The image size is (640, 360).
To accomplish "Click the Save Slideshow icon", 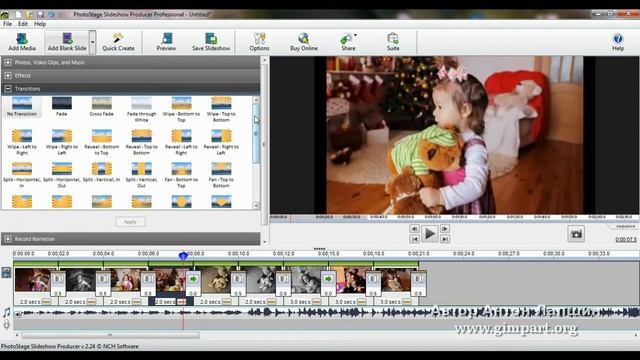I will tap(211, 42).
